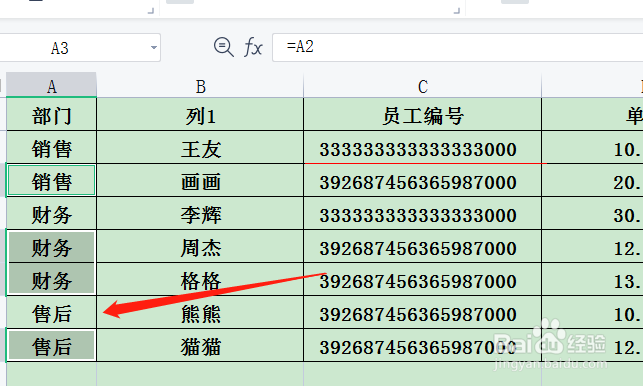
Task: Open ribbon group dialog launcher at top right
Action: tap(456, 11)
